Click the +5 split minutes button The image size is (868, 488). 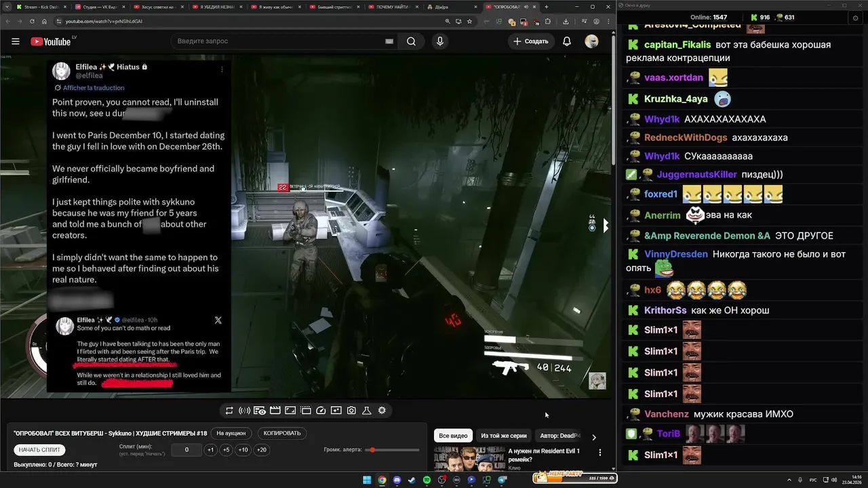[226, 450]
